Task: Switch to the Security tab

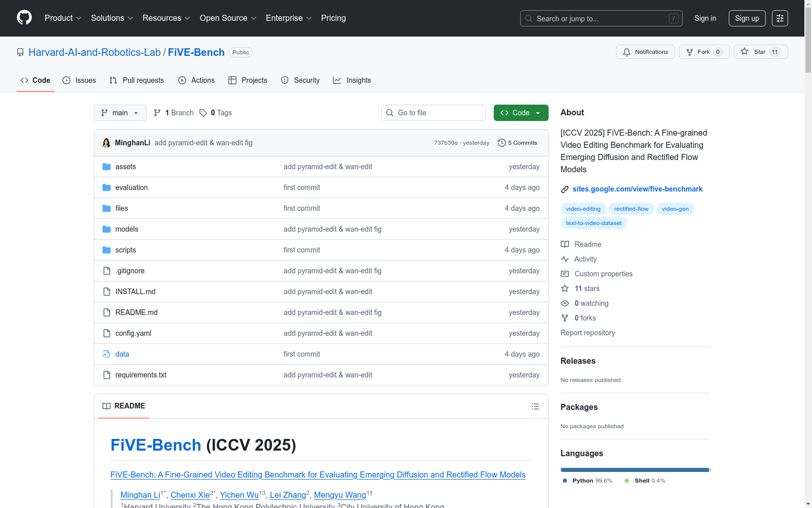Action: point(300,80)
